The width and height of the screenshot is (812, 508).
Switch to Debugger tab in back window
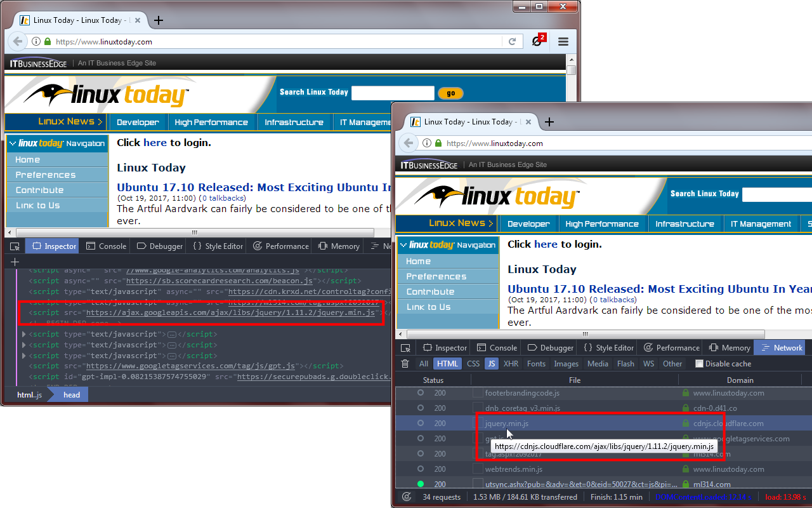(160, 246)
